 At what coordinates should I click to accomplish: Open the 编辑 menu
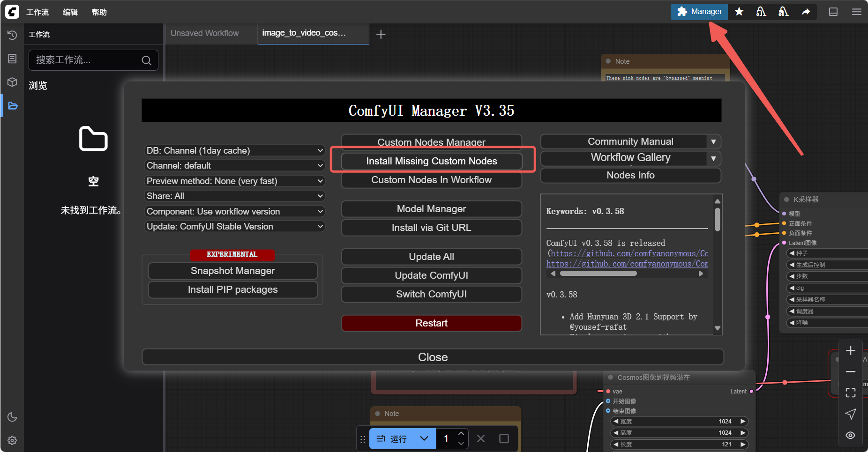(x=70, y=12)
